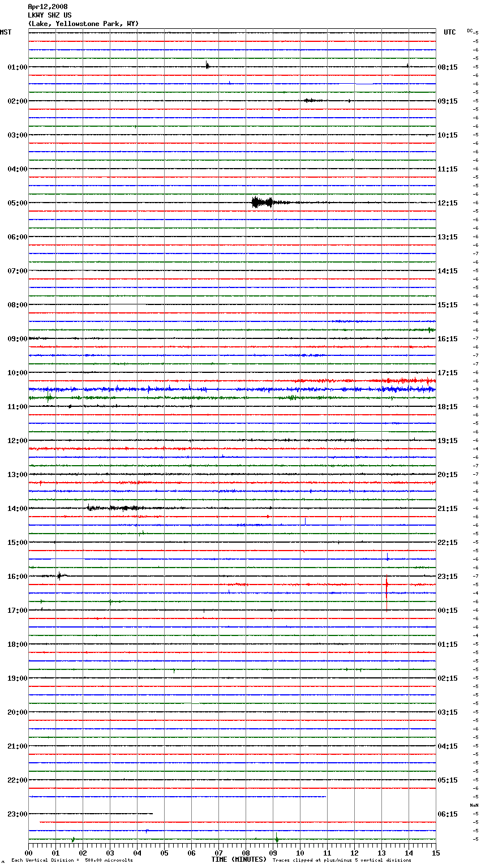Viewport: 481px width, 868px height.
Task: Click the NaN label in the DC column
Action: pos(474,805)
